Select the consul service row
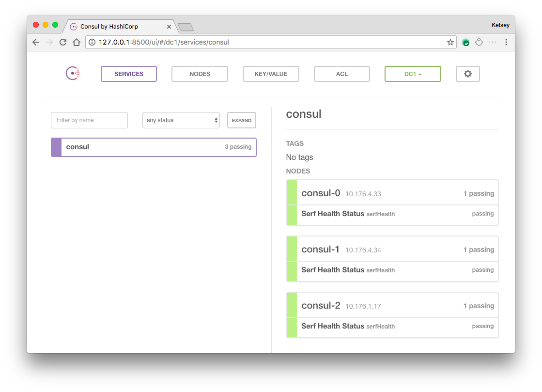 [x=154, y=147]
